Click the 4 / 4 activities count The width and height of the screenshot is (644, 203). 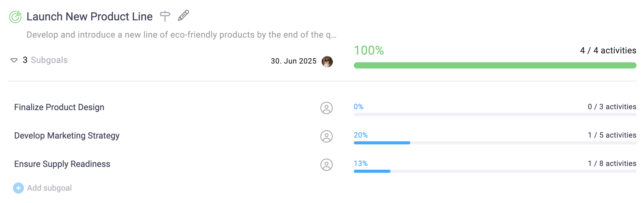tap(608, 51)
